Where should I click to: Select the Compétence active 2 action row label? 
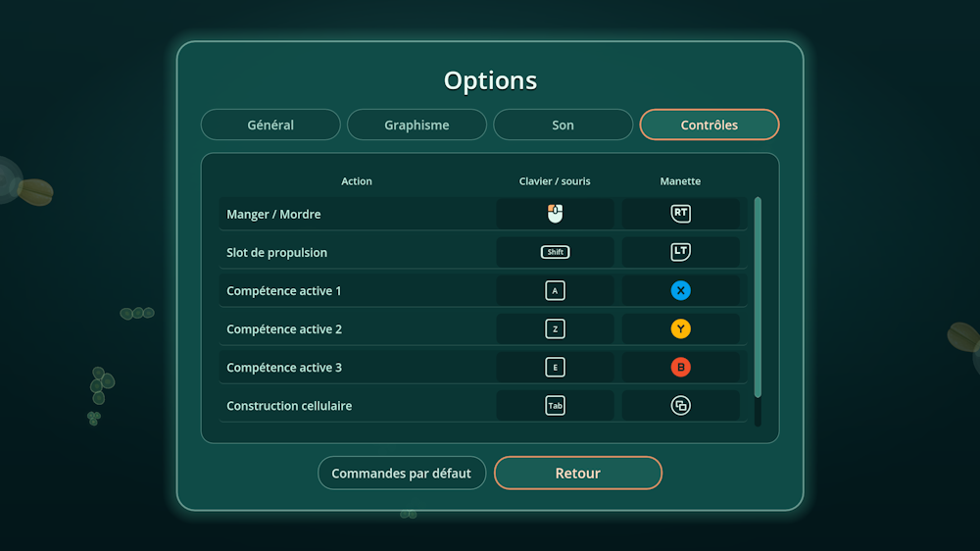tap(284, 329)
